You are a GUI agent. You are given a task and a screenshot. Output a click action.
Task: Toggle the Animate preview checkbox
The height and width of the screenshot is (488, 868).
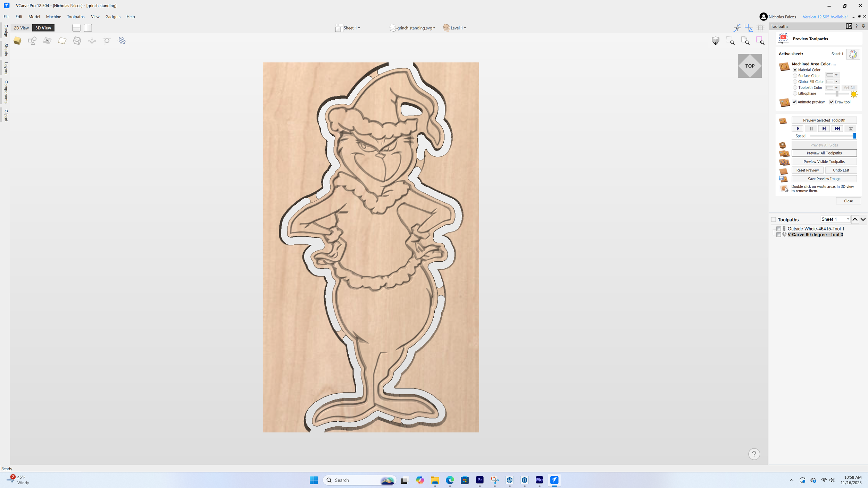point(794,102)
